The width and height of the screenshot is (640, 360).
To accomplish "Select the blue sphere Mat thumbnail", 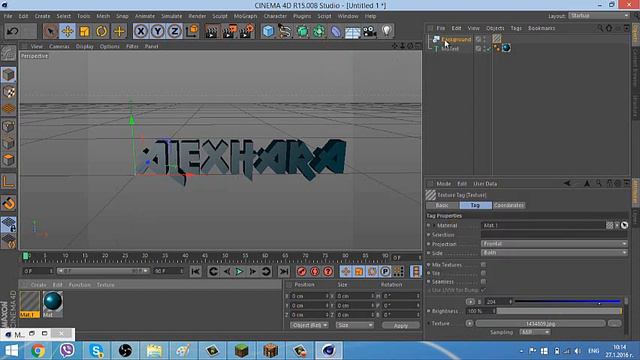I will pos(53,304).
